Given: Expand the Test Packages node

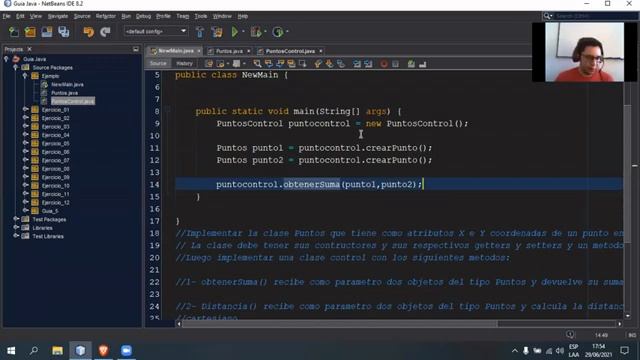Looking at the screenshot, I should click(16, 219).
